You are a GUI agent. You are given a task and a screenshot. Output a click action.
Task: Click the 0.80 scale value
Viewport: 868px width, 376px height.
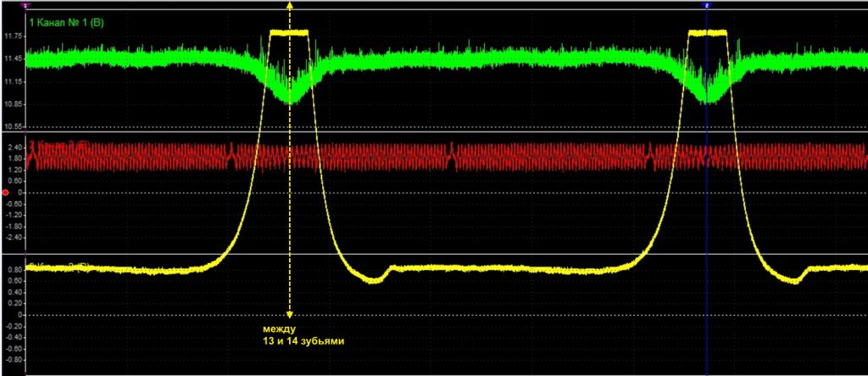tap(17, 270)
